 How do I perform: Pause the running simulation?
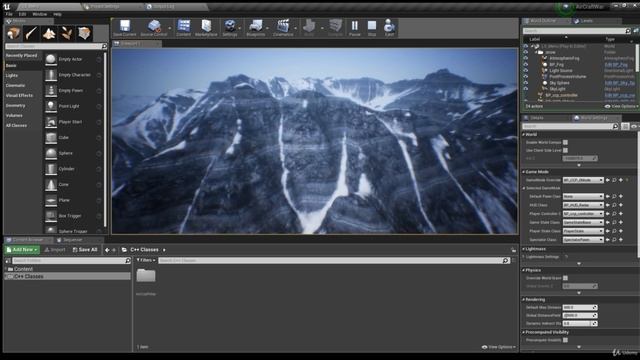pos(355,28)
